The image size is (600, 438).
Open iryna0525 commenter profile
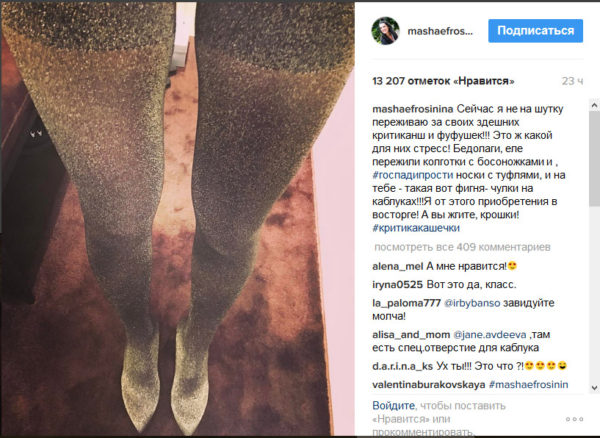tap(398, 285)
